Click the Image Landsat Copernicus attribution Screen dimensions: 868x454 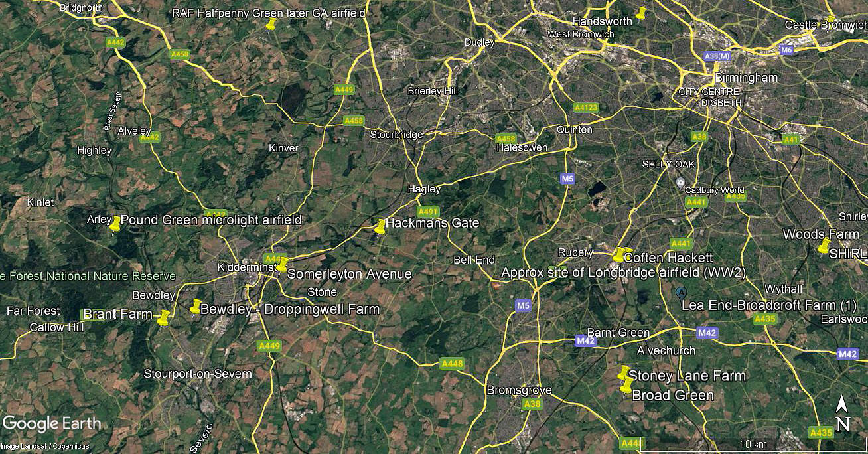click(x=44, y=447)
